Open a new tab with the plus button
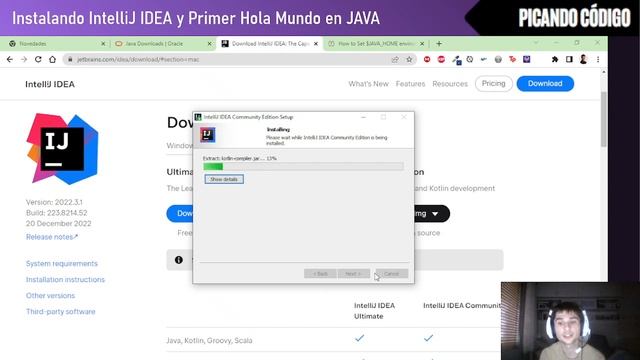 (439, 44)
